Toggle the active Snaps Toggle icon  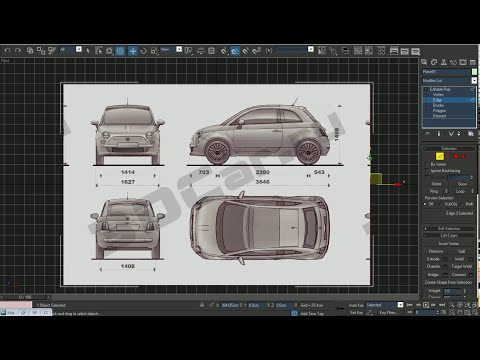click(x=235, y=51)
